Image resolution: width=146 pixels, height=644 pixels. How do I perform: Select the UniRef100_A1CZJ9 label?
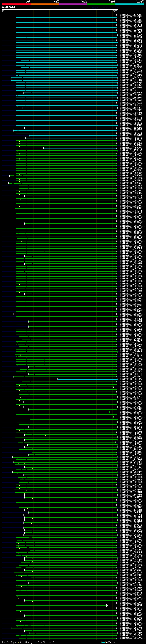click(x=131, y=414)
